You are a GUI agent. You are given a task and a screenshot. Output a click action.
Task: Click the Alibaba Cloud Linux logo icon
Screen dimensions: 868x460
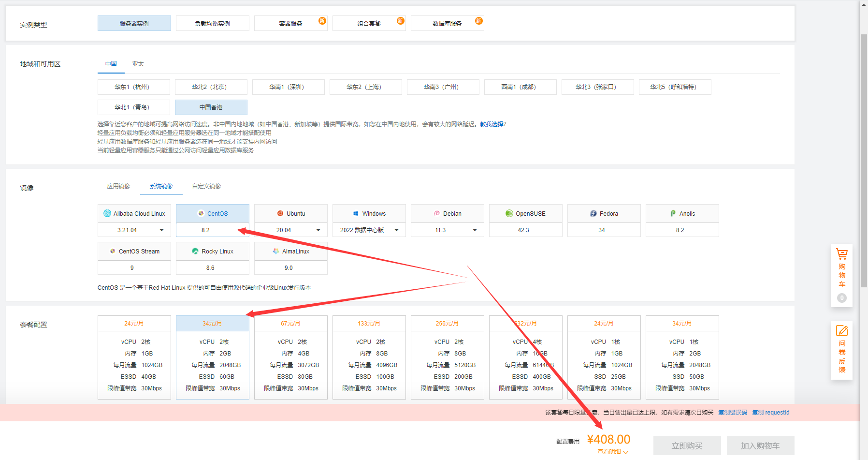tap(107, 213)
